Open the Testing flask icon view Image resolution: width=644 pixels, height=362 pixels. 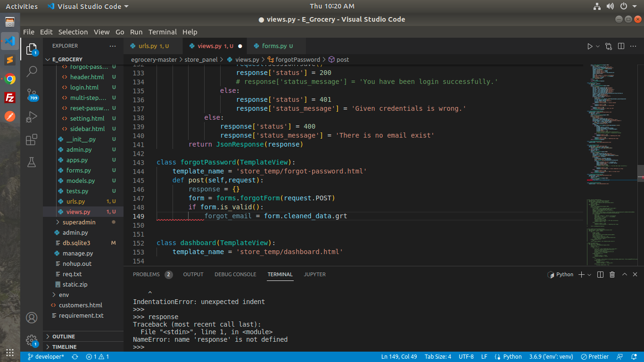click(x=32, y=162)
